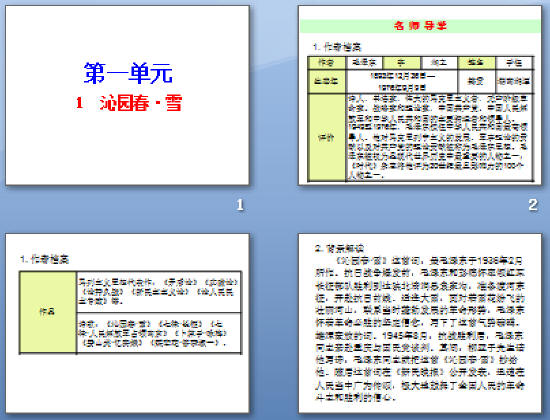Click the 作者 label cell in the table

[x=326, y=63]
